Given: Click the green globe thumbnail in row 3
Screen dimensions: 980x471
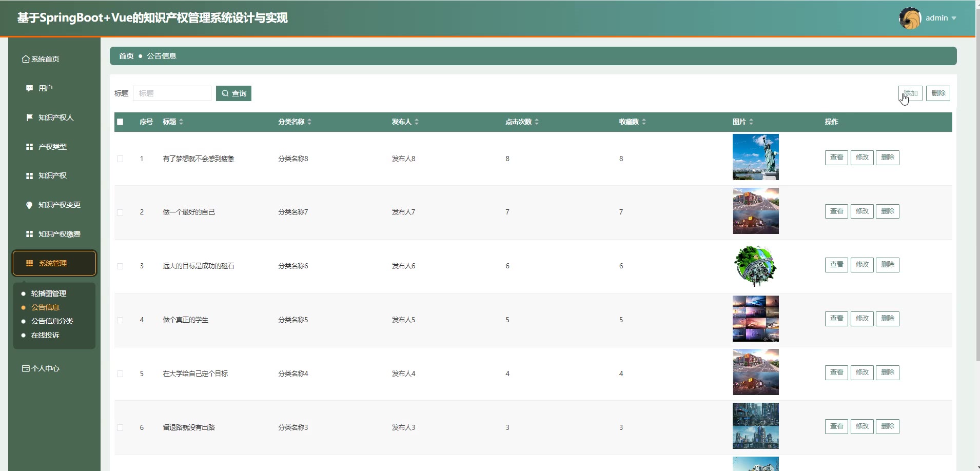Looking at the screenshot, I should [x=756, y=265].
